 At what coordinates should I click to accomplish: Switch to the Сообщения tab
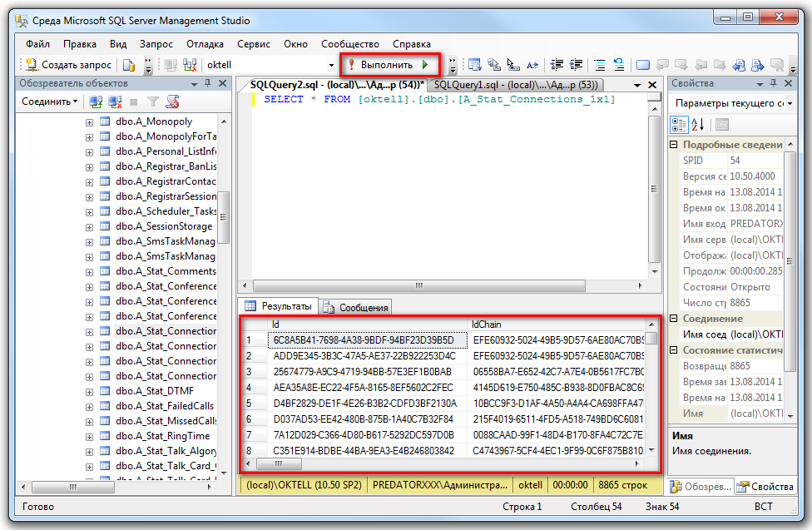tap(356, 307)
